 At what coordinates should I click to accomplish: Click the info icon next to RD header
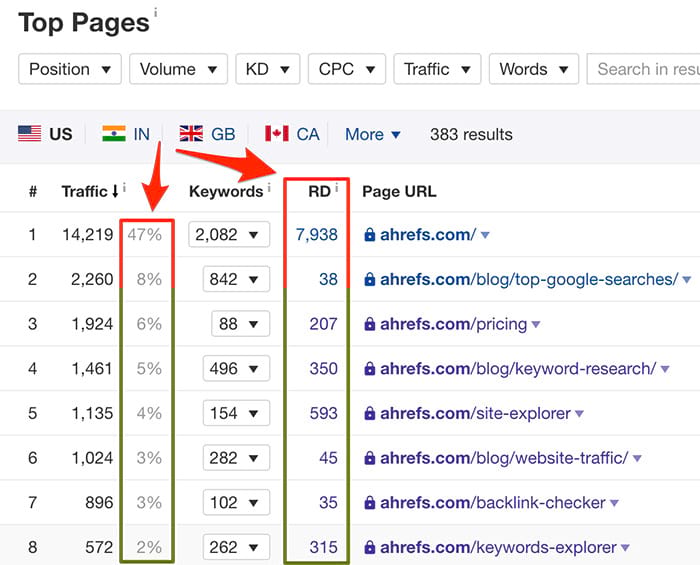[x=336, y=188]
